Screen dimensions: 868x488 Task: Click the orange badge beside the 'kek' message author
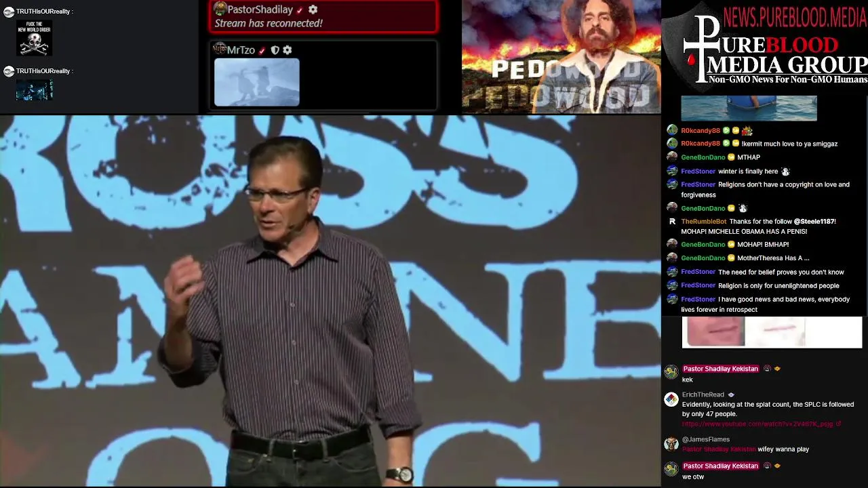777,369
